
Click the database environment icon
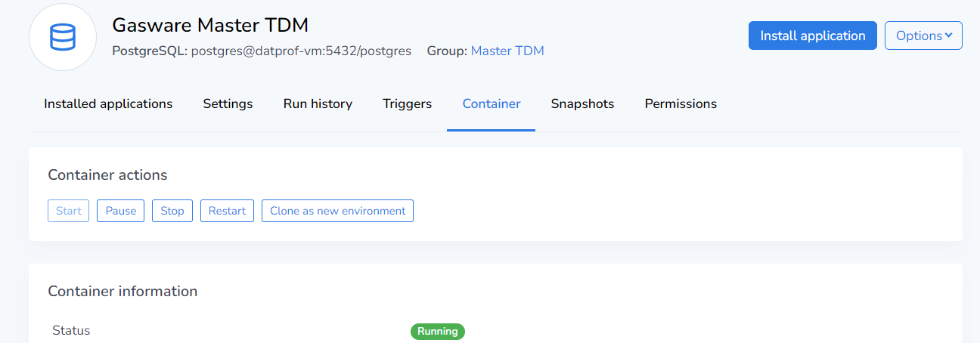[x=63, y=37]
